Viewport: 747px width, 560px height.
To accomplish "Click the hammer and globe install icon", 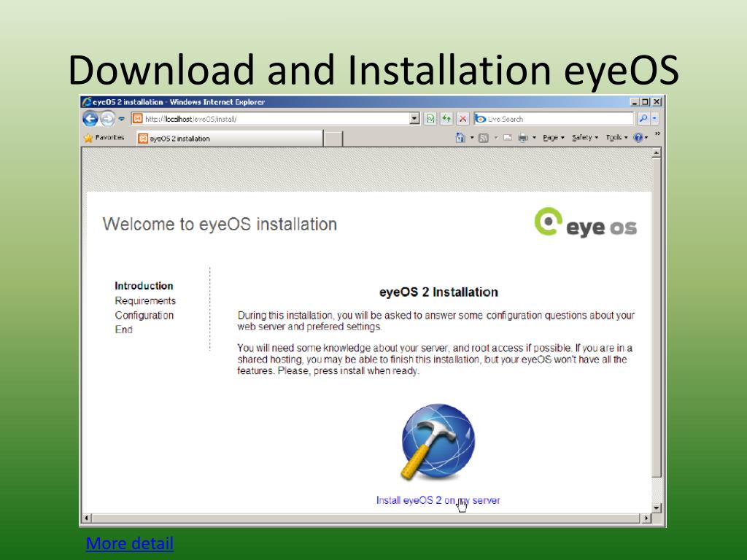I will pos(438,441).
